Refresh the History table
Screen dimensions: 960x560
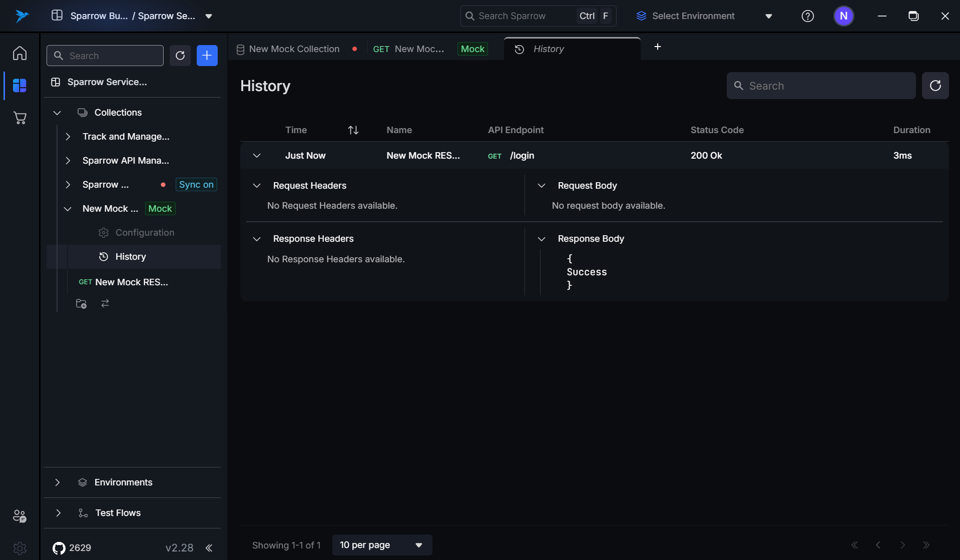[935, 86]
